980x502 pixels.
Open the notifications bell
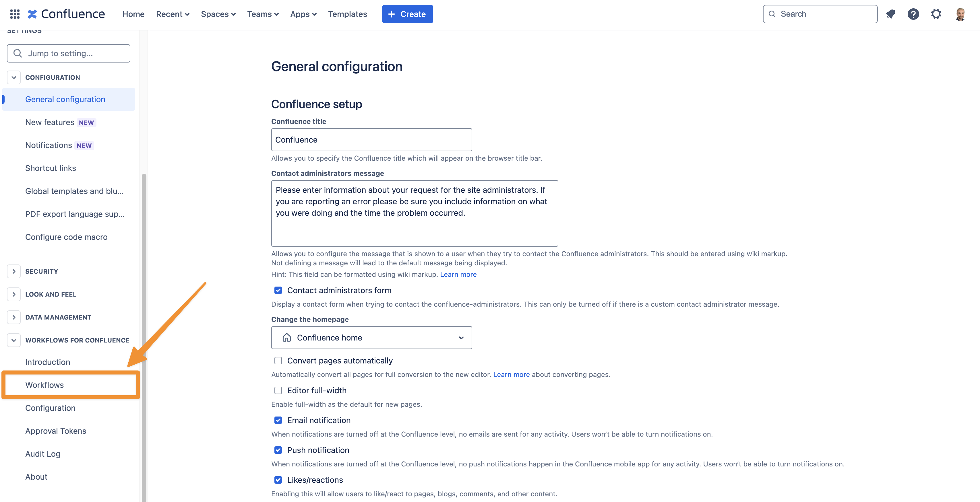pos(891,14)
